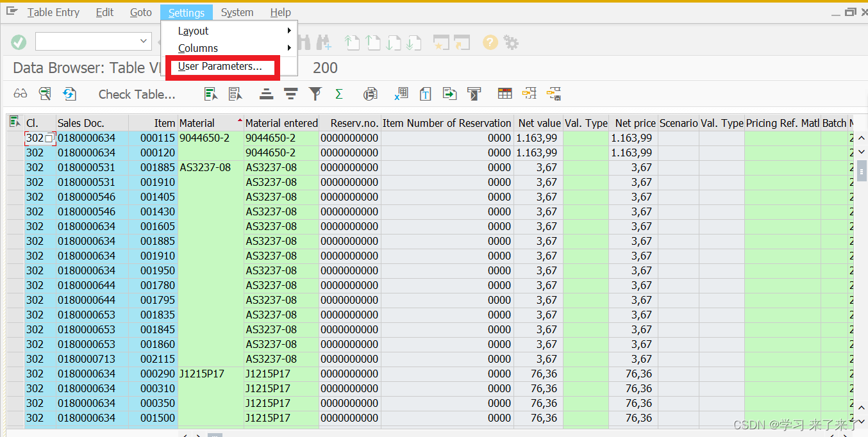Click the spreadsheet export icon
The image size is (868, 437).
401,94
